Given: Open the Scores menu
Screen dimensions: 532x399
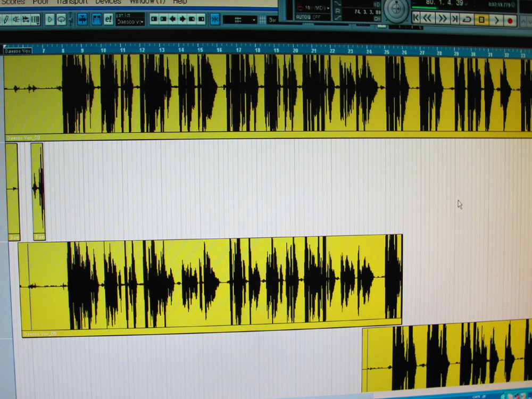Looking at the screenshot, I should [x=13, y=2].
